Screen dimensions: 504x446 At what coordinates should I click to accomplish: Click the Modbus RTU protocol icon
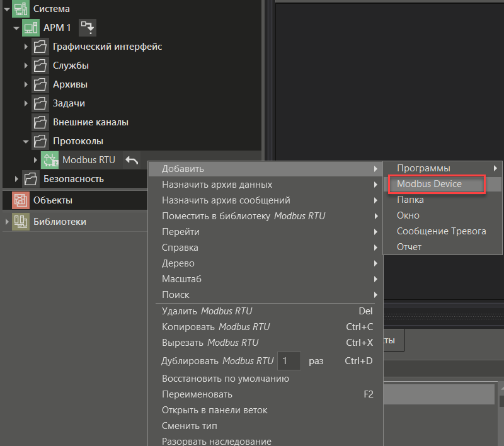pyautogui.click(x=51, y=159)
